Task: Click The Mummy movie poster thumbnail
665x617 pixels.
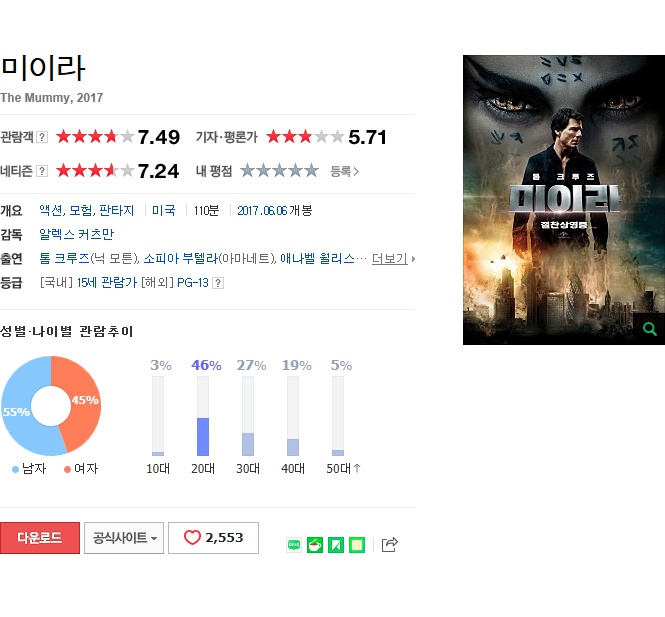Action: [x=564, y=200]
